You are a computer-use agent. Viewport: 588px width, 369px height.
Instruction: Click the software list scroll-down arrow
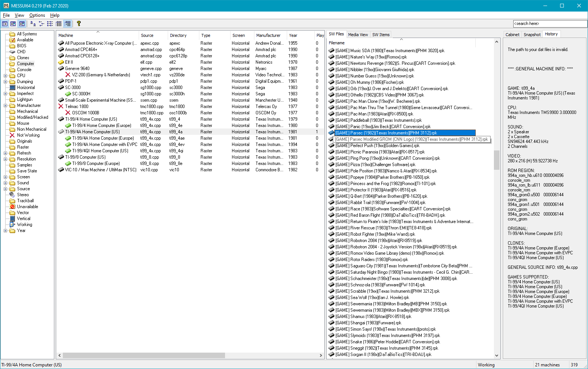point(497,356)
